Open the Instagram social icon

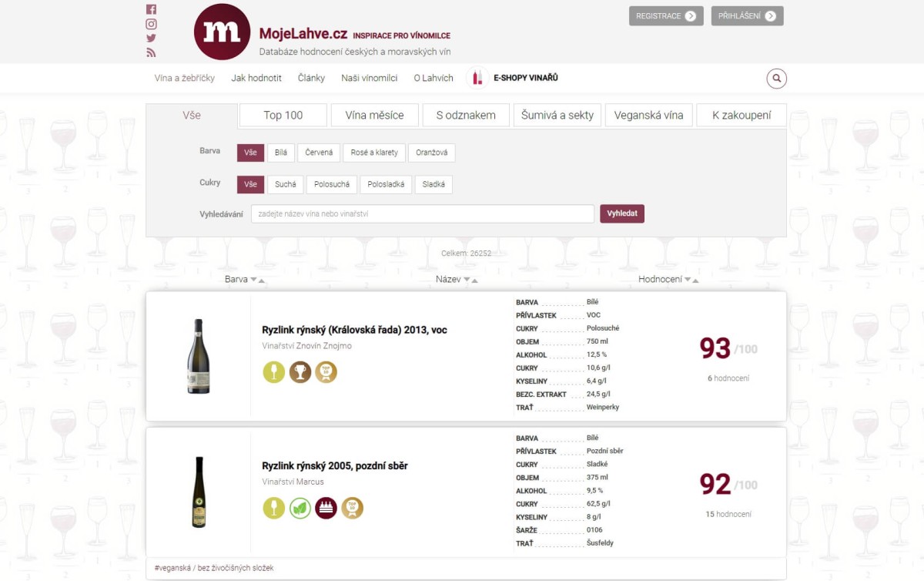pos(151,24)
